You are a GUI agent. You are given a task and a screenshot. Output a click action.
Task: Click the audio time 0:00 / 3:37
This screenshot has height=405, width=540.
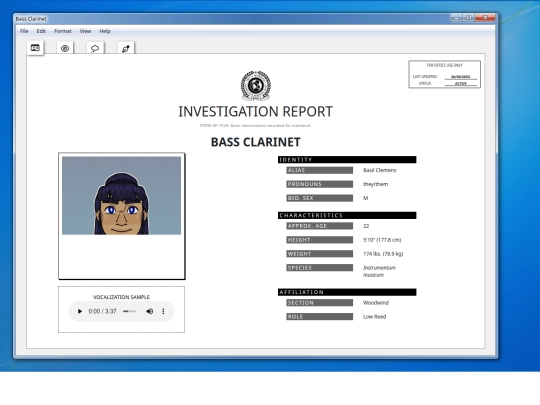pyautogui.click(x=102, y=311)
